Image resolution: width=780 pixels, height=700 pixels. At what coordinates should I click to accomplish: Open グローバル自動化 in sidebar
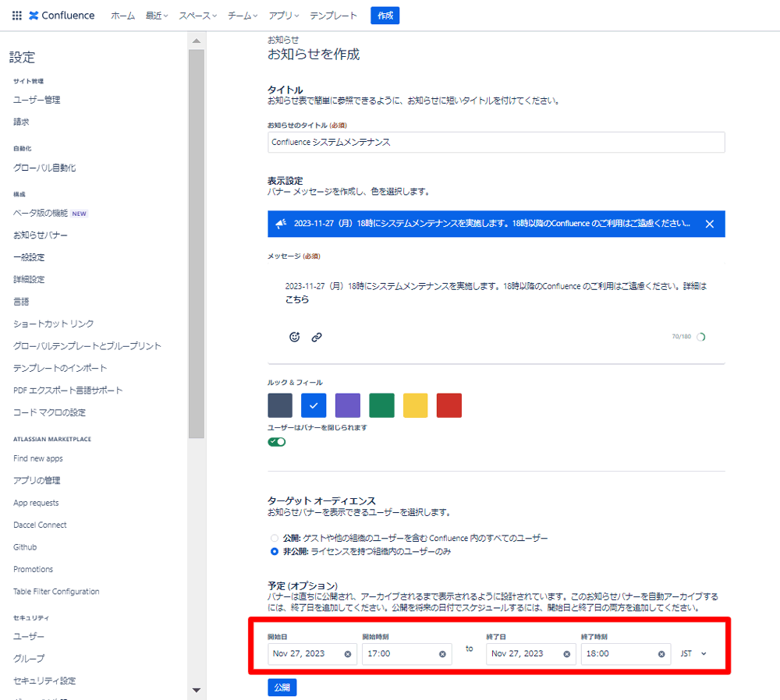tap(44, 168)
